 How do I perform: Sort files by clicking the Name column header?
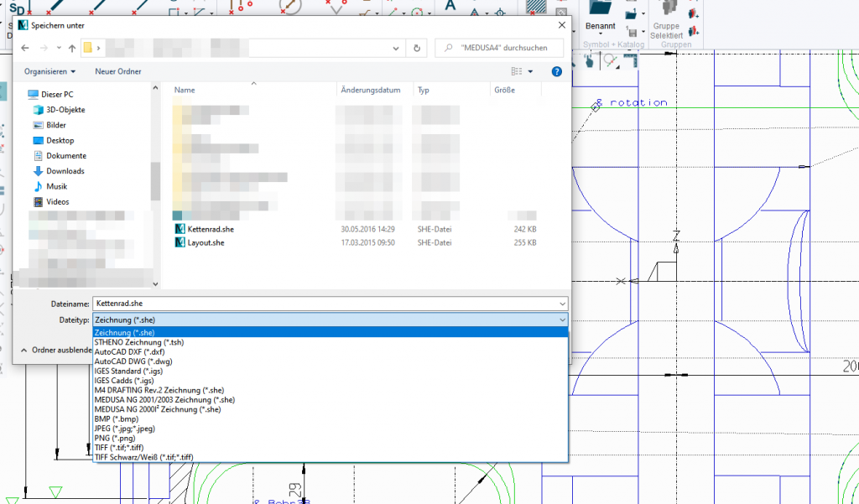[x=185, y=90]
